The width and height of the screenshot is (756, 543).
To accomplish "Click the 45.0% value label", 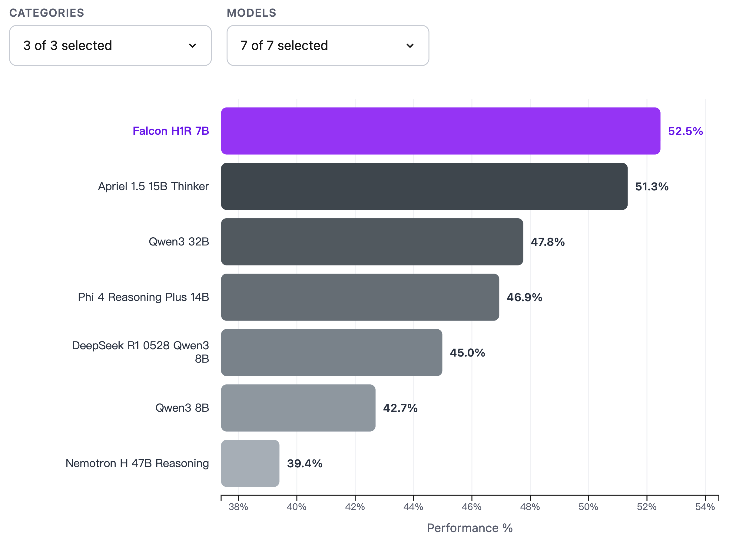I will pyautogui.click(x=467, y=353).
